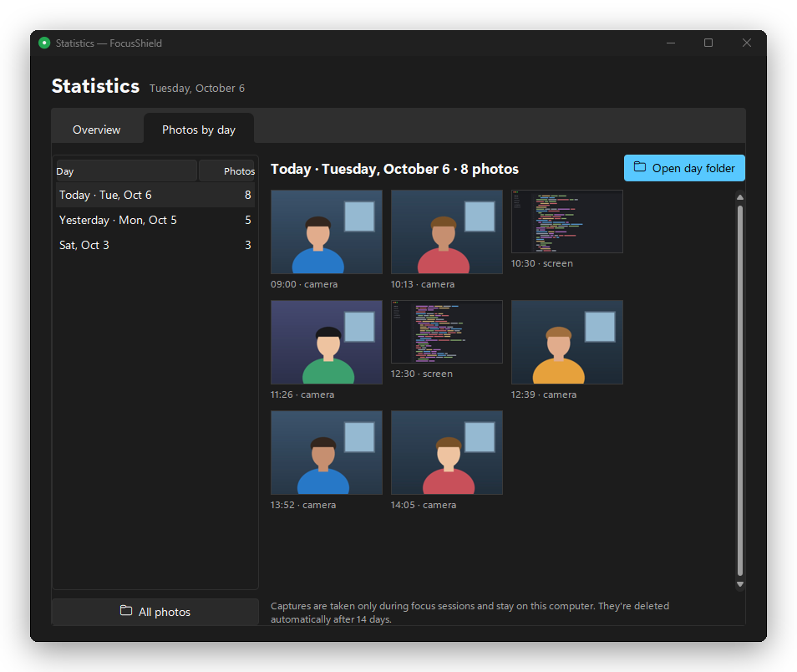Click the '10:30 · screen' caption

click(x=542, y=263)
